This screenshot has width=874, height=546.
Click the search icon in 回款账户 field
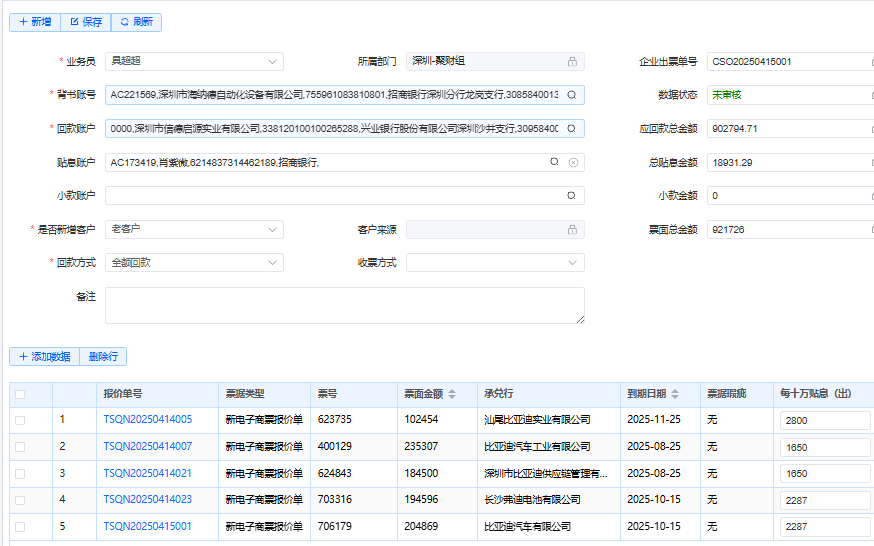pos(571,128)
